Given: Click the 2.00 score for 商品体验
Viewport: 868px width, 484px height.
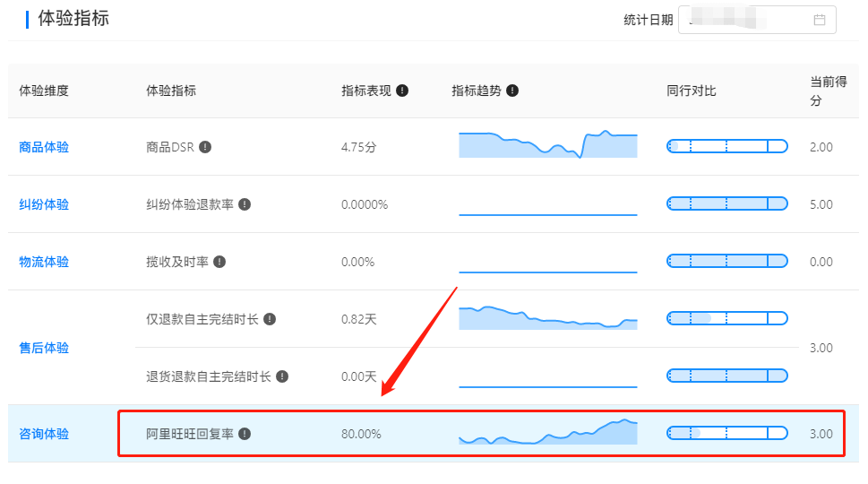Looking at the screenshot, I should click(x=821, y=147).
